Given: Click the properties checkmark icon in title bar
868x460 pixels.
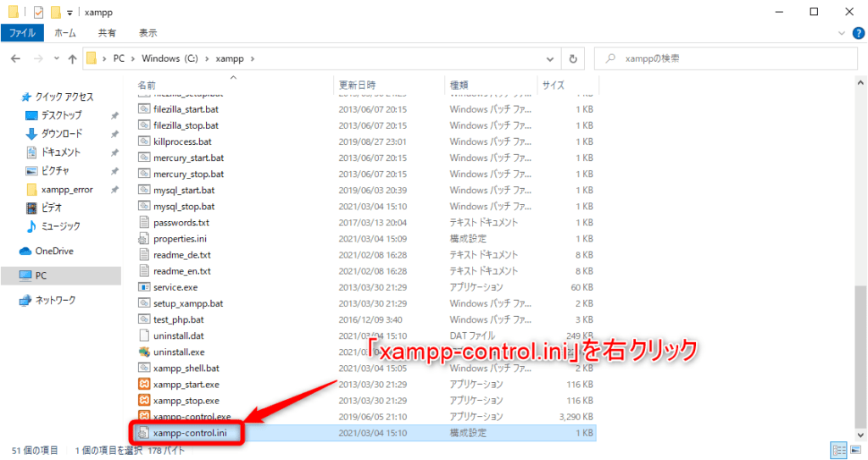Looking at the screenshot, I should tap(38, 12).
